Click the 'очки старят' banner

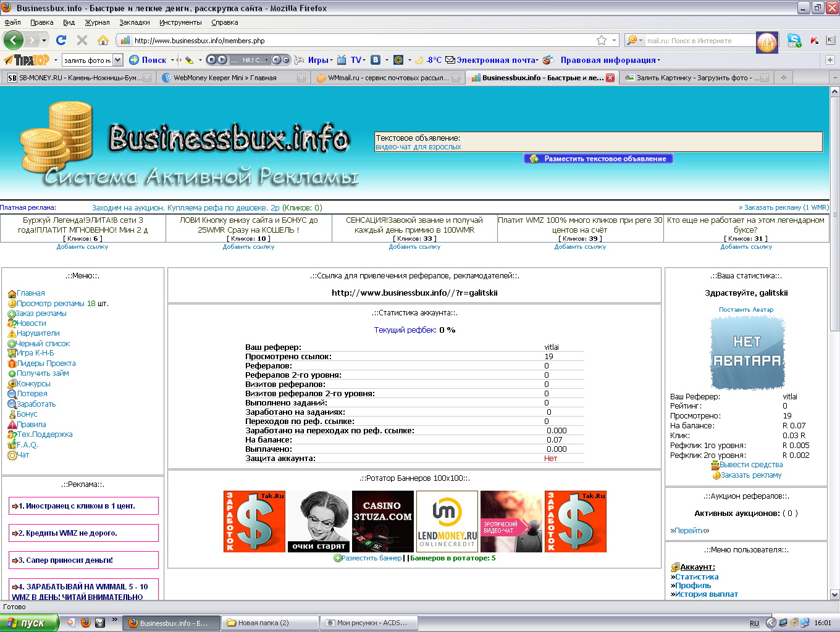[319, 522]
